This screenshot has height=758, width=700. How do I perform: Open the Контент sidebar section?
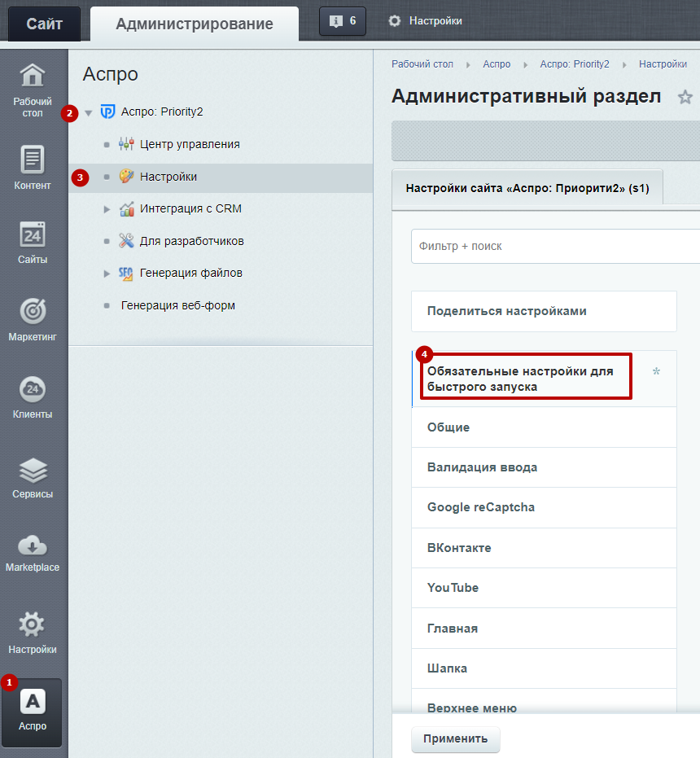33,167
